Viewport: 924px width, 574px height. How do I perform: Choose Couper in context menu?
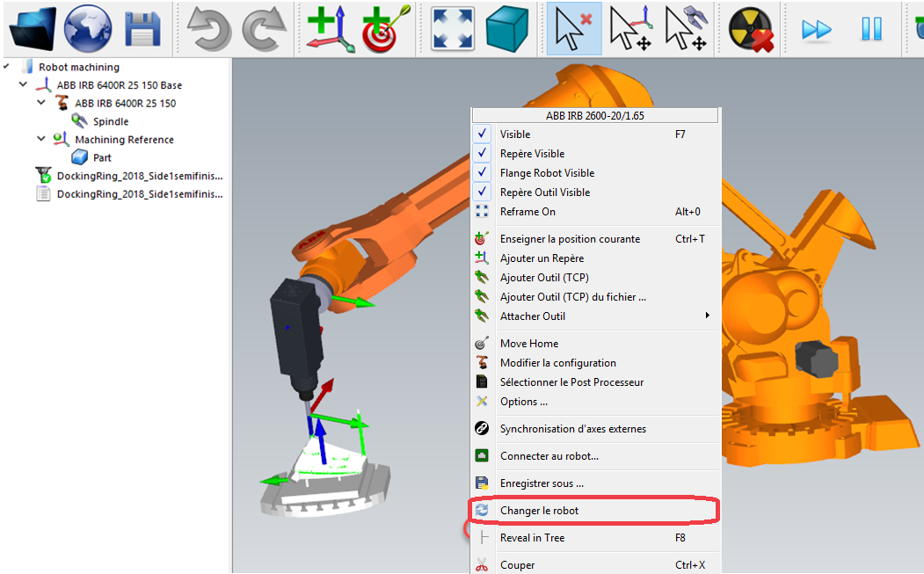(596, 565)
